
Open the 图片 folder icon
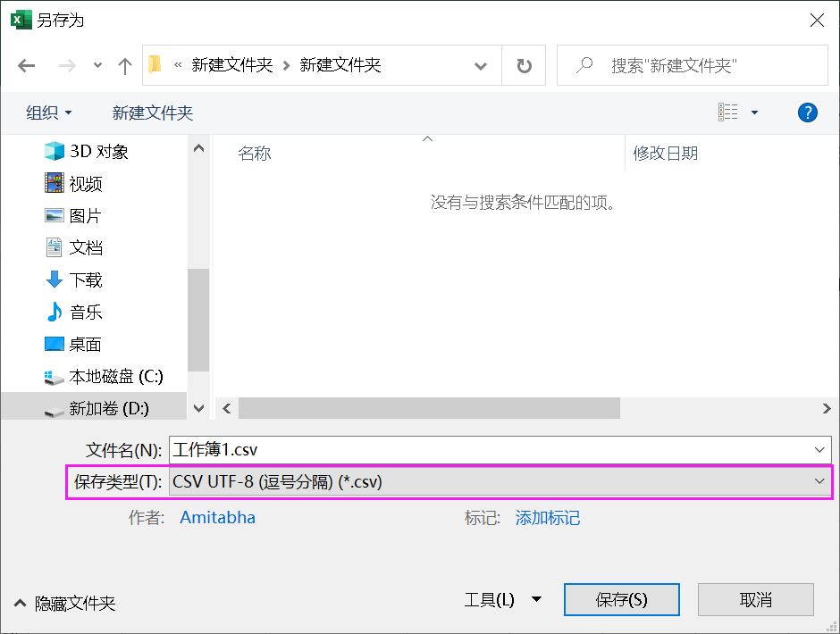click(x=55, y=215)
